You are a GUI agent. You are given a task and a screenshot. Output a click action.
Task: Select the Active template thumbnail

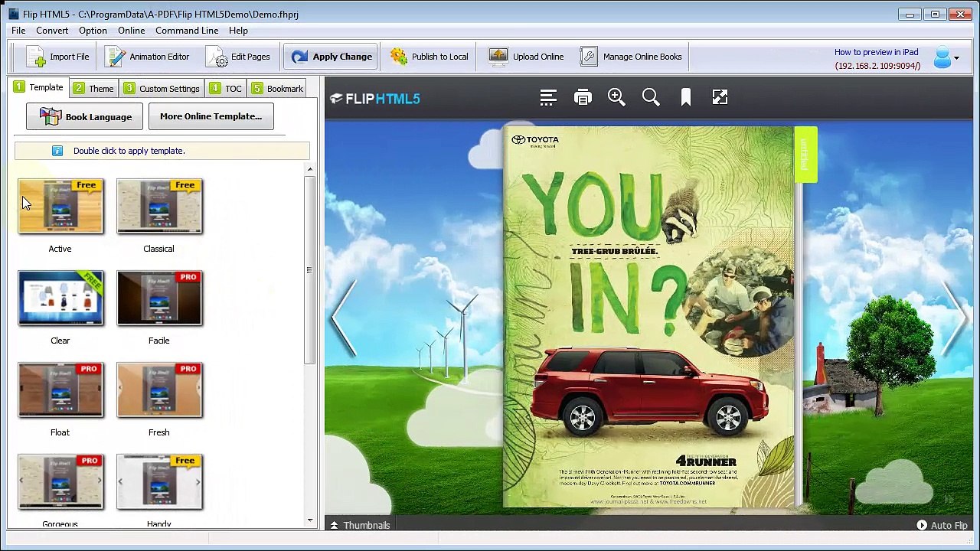pos(60,207)
